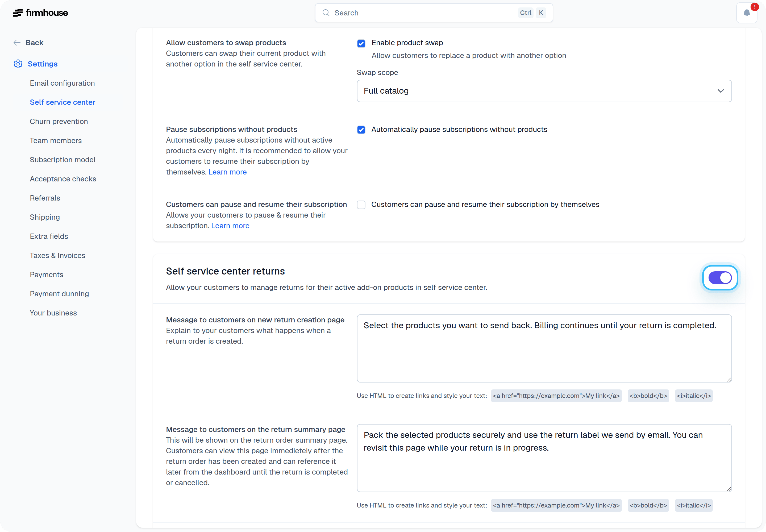
Task: Open Churn prevention settings
Action: point(59,121)
